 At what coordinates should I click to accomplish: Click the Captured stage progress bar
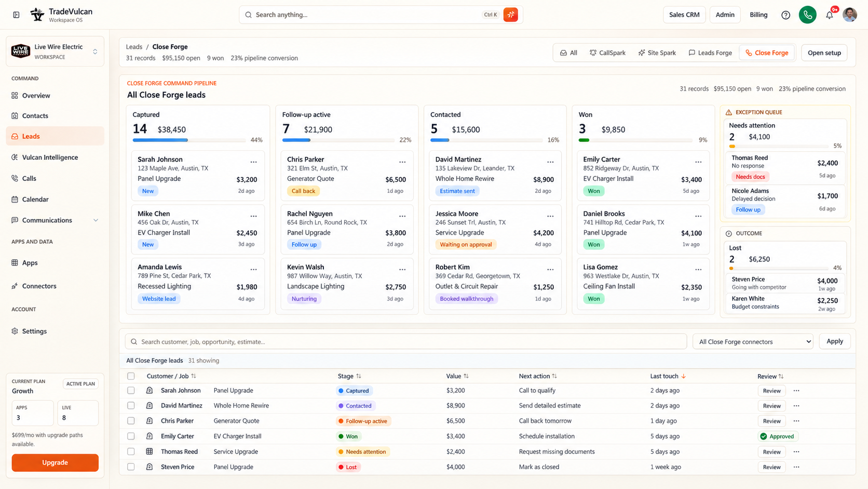coord(189,140)
